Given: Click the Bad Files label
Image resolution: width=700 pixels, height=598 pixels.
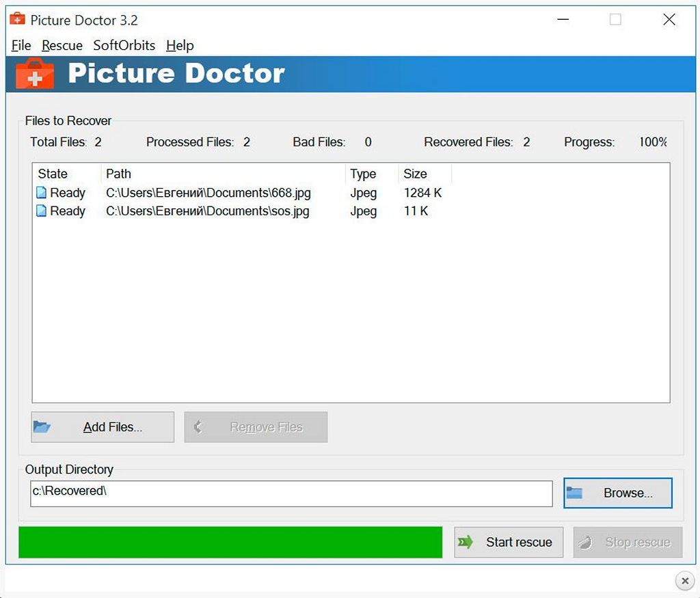Looking at the screenshot, I should tap(319, 142).
